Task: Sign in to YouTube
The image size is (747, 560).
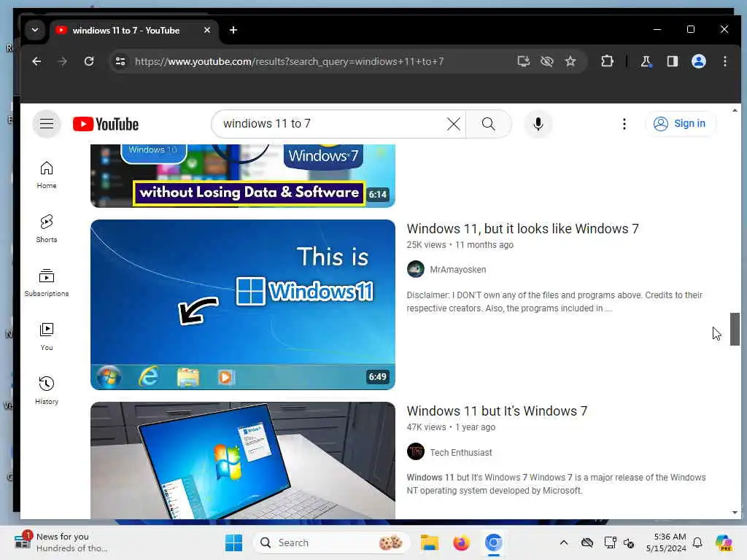Action: click(x=680, y=124)
